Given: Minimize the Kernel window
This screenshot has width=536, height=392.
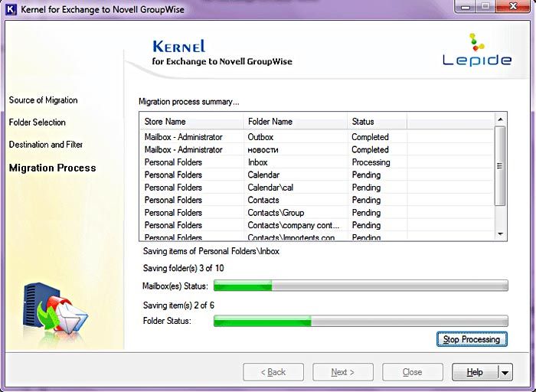Looking at the screenshot, I should point(466,7).
